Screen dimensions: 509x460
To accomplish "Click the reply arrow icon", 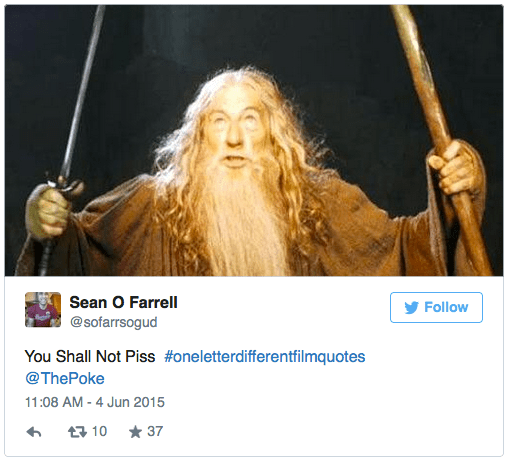I will 34,432.
